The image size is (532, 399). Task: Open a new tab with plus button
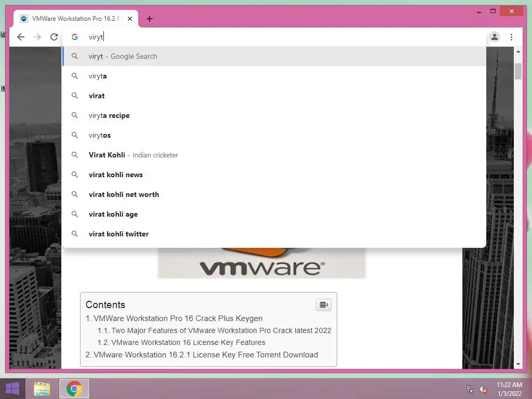pos(150,19)
